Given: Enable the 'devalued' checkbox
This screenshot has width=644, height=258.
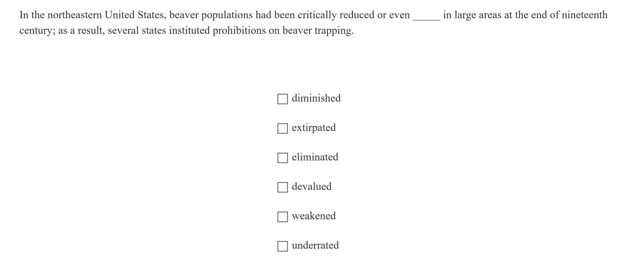Looking at the screenshot, I should [282, 187].
